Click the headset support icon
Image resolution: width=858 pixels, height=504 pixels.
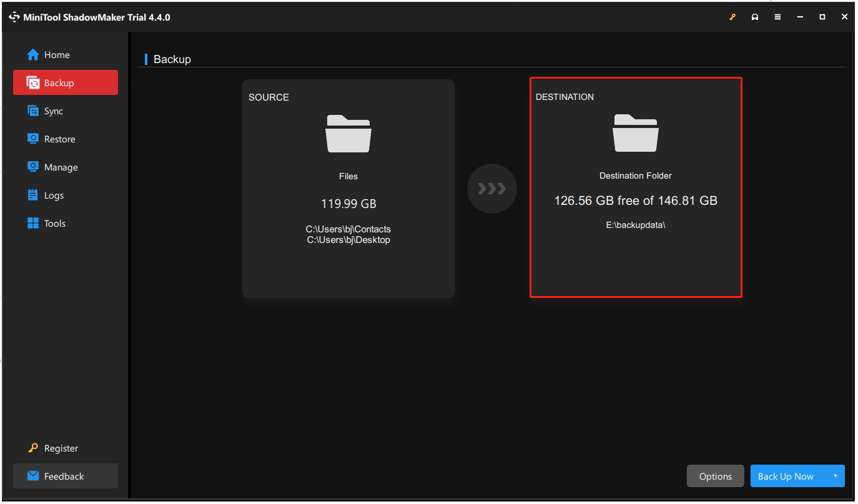755,17
